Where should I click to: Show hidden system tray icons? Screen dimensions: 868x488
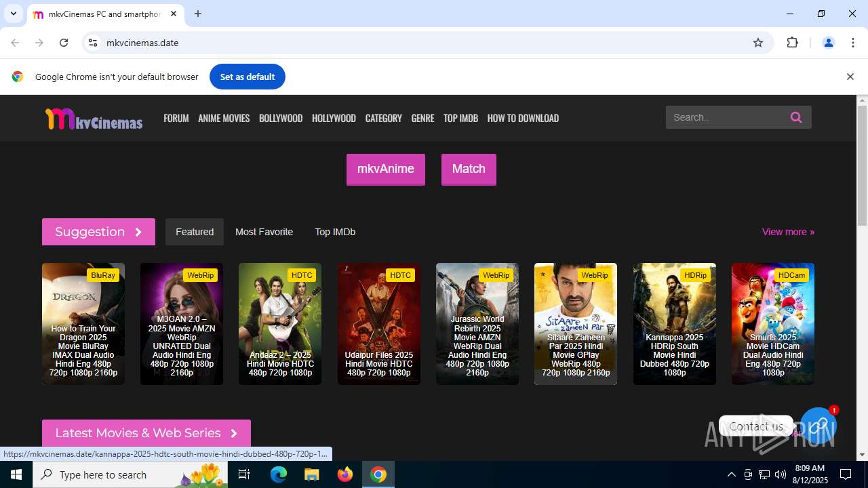coord(731,474)
